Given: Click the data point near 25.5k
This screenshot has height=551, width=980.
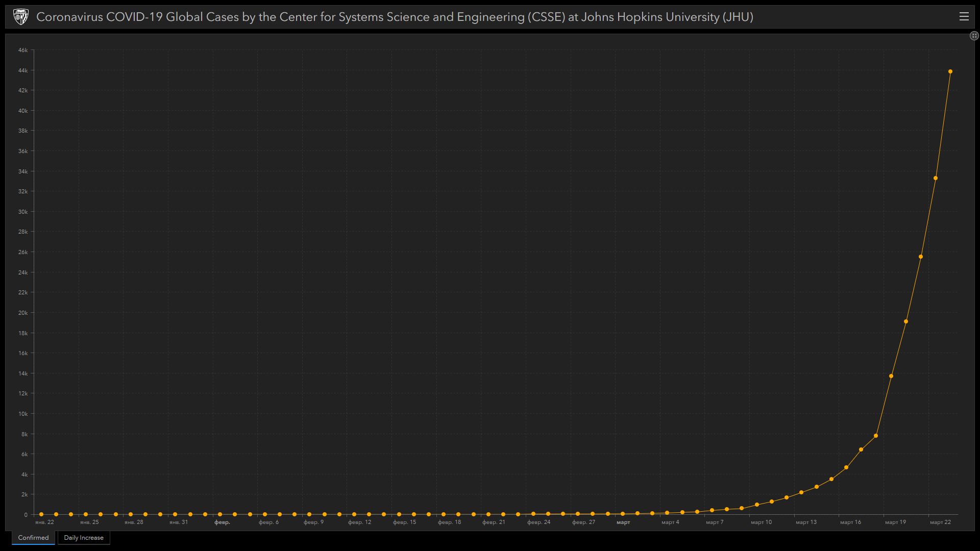Looking at the screenshot, I should (x=920, y=257).
